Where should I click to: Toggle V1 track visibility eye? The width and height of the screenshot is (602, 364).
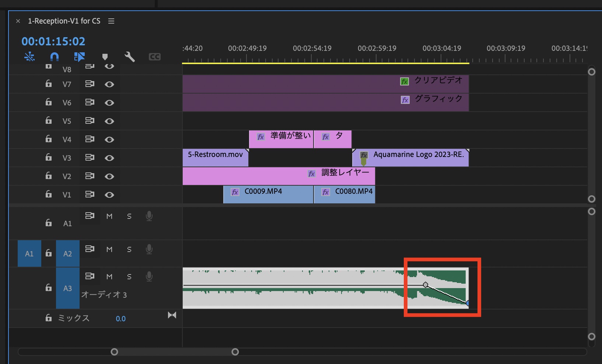(x=109, y=195)
